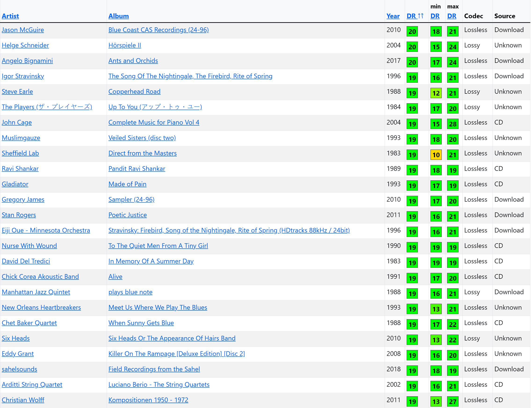The image size is (532, 408).
Task: Open David Del Tredici artist link
Action: (x=26, y=261)
